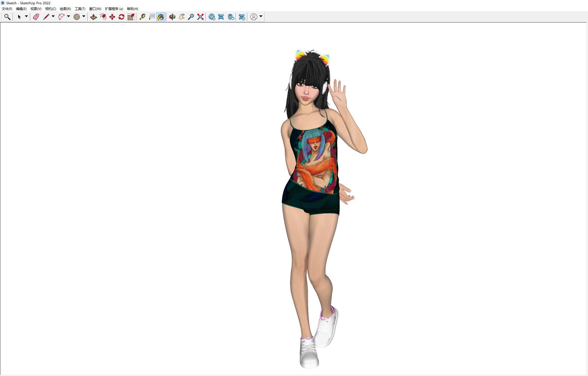Open the 扩展程序 (x) menu
The width and height of the screenshot is (588, 376).
(x=114, y=9)
